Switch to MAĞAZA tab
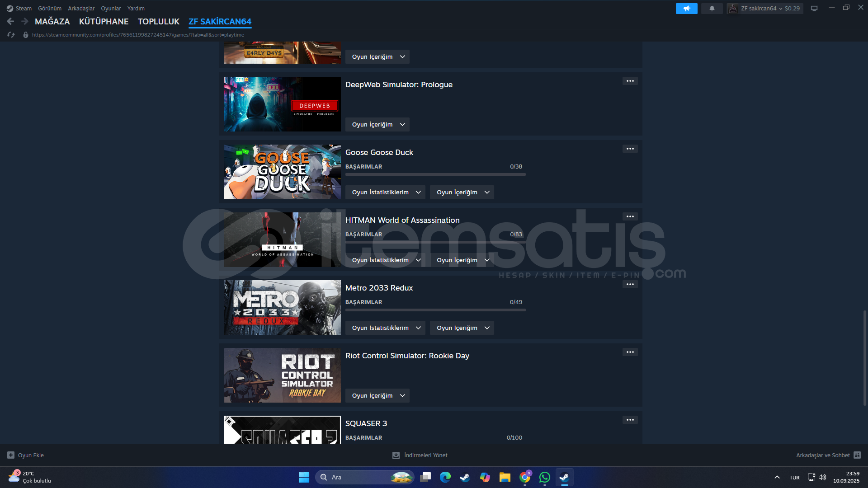This screenshot has width=868, height=488. [x=52, y=21]
